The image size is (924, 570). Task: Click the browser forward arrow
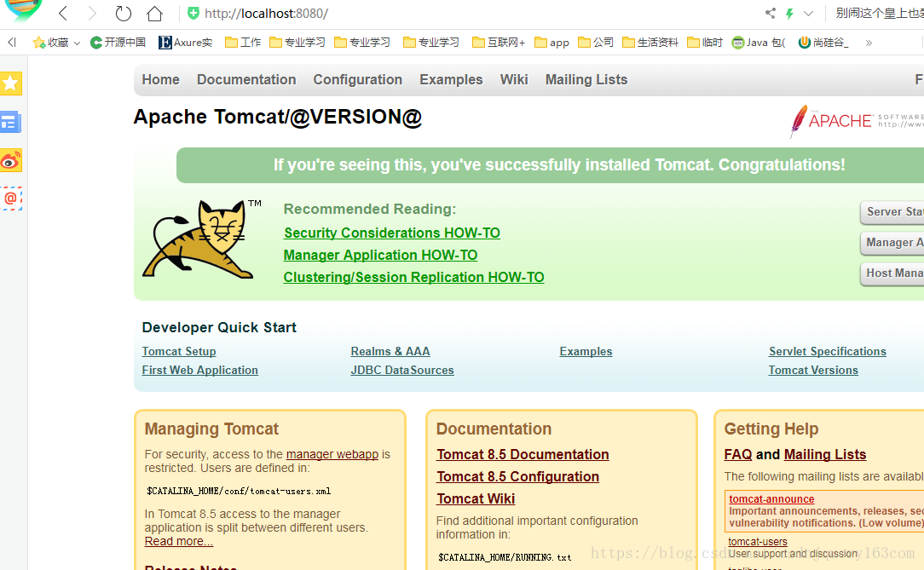pos(92,13)
